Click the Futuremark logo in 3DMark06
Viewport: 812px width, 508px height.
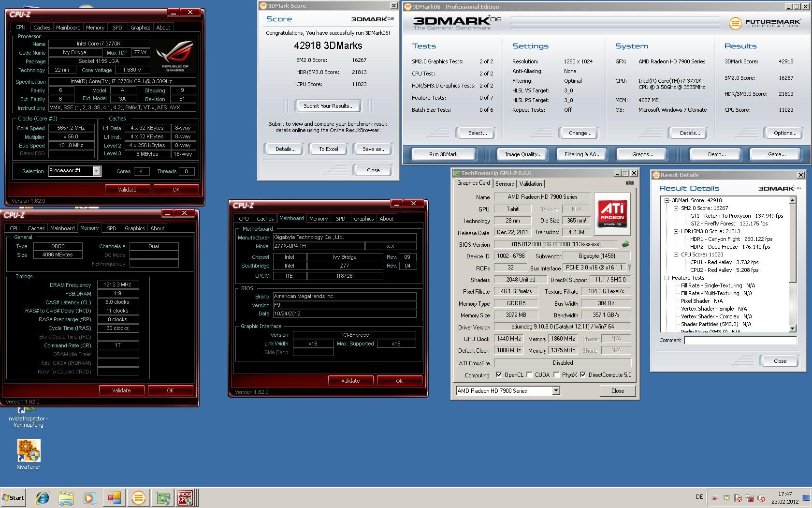click(x=764, y=23)
